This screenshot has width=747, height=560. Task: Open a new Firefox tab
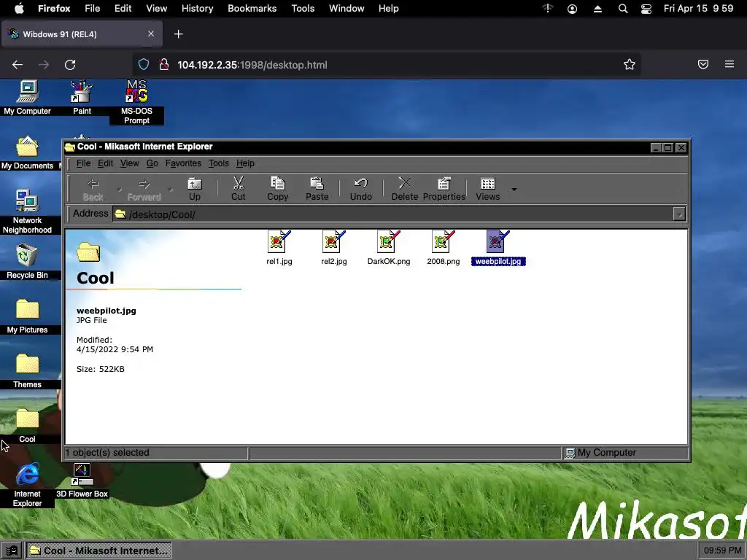point(178,34)
